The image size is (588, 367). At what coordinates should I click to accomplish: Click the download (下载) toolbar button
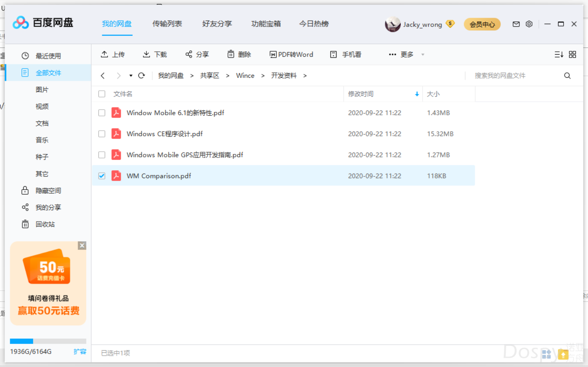[155, 54]
